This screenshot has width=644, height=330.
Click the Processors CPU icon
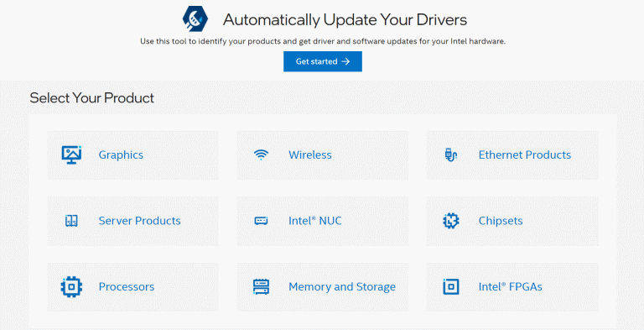pos(71,287)
